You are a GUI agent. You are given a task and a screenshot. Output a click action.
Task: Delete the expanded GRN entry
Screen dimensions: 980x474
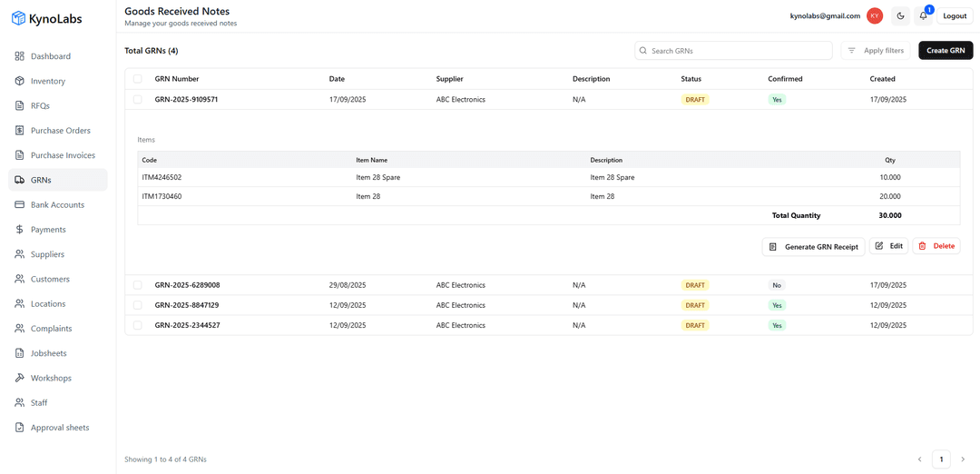click(x=936, y=246)
